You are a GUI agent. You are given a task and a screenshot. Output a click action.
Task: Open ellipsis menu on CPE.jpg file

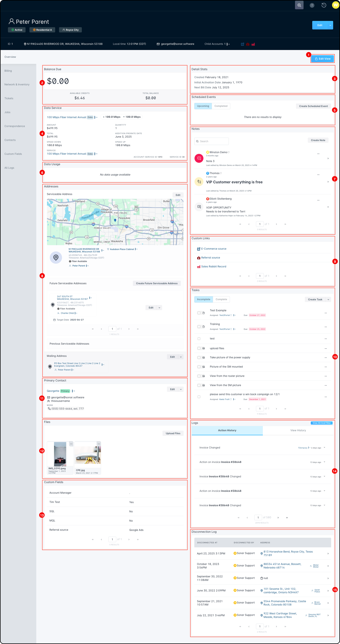click(99, 444)
